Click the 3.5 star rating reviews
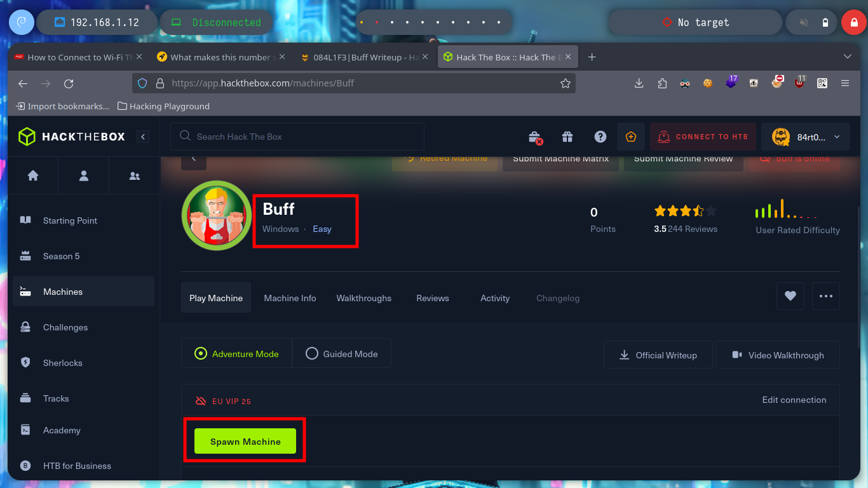The image size is (868, 488). click(686, 219)
